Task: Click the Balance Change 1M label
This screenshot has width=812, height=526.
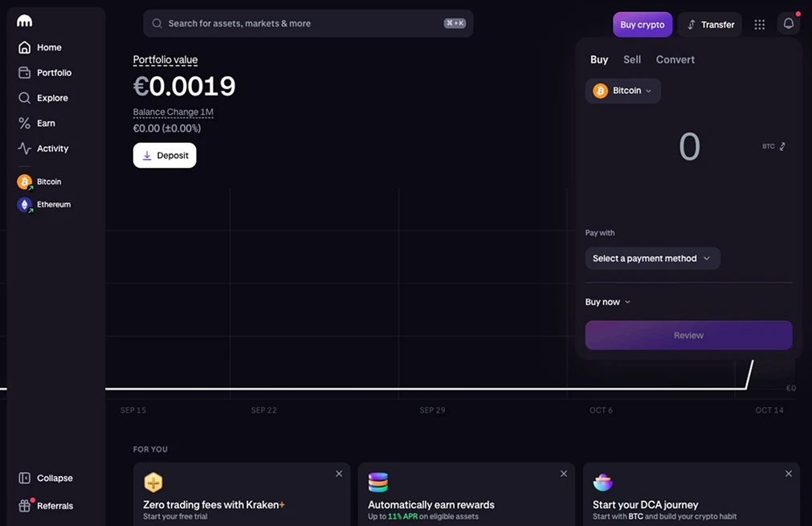Action: coord(173,112)
